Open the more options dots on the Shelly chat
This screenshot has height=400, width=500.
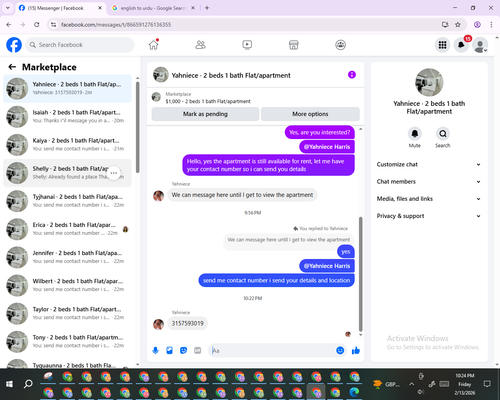click(x=114, y=173)
